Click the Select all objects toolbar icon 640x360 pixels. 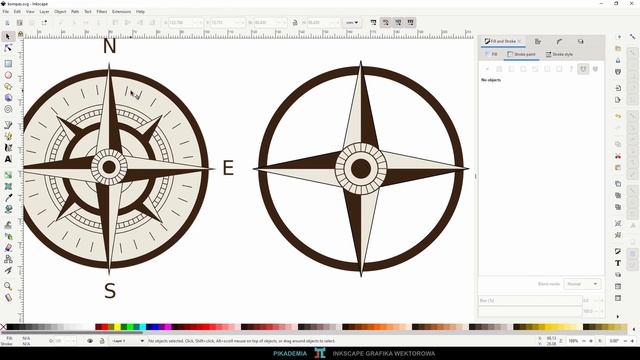point(7,22)
